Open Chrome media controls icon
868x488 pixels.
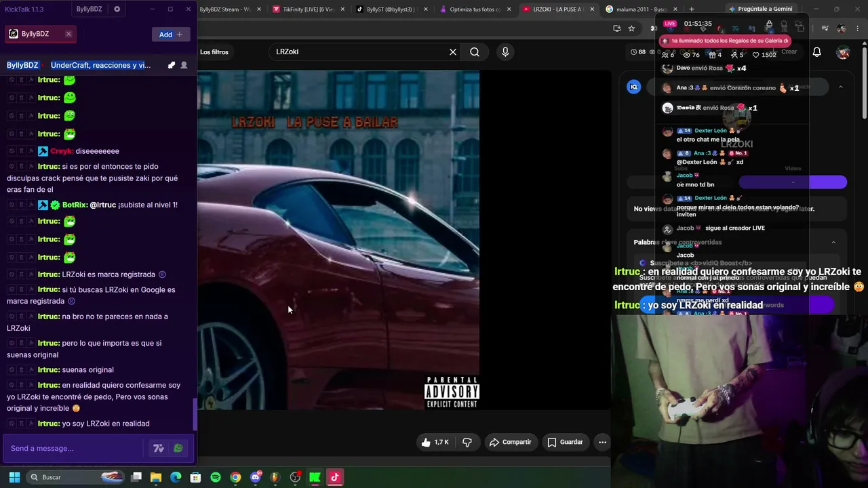(825, 28)
